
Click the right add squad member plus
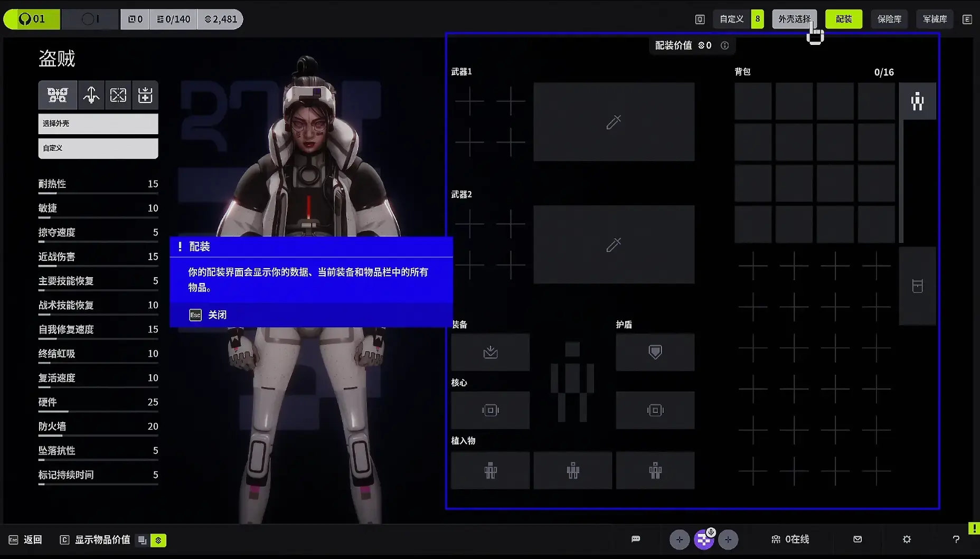click(728, 539)
